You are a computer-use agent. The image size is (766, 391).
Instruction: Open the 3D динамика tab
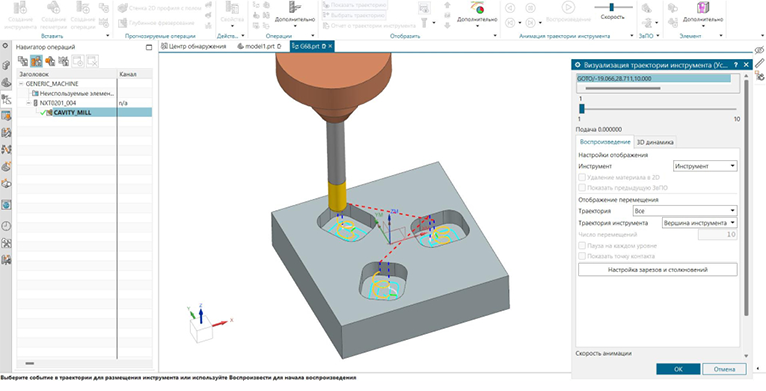click(655, 142)
